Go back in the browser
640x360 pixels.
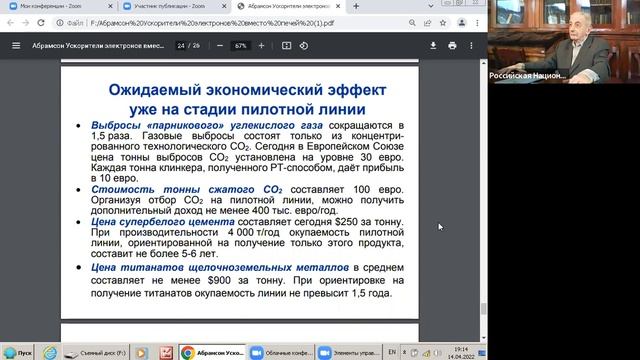click(x=11, y=23)
